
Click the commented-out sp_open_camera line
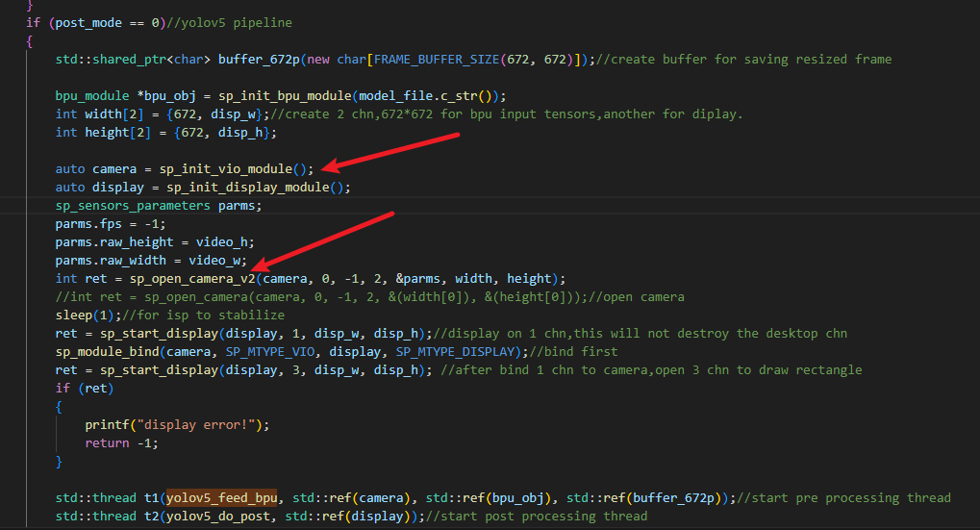(x=369, y=297)
